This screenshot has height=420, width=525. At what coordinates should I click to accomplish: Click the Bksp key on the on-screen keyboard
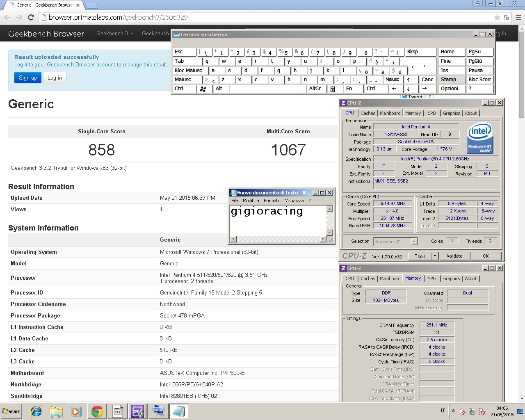420,52
